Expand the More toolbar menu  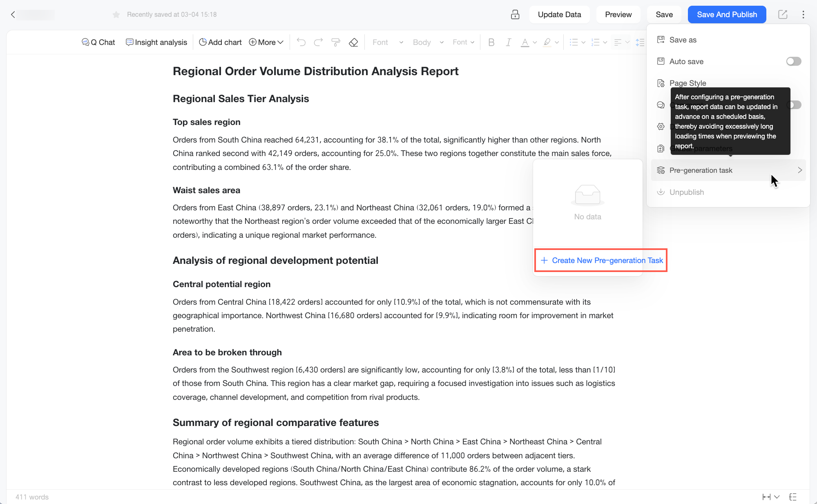click(266, 42)
